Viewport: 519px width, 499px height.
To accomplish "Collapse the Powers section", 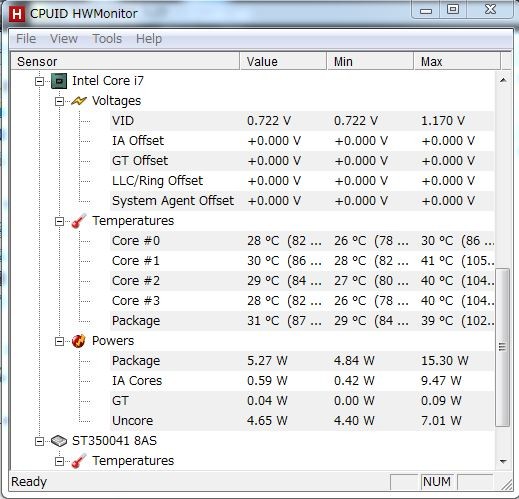I will 59,341.
